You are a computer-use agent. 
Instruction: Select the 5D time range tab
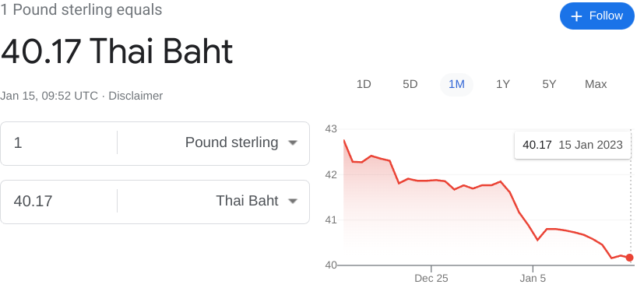tap(410, 85)
